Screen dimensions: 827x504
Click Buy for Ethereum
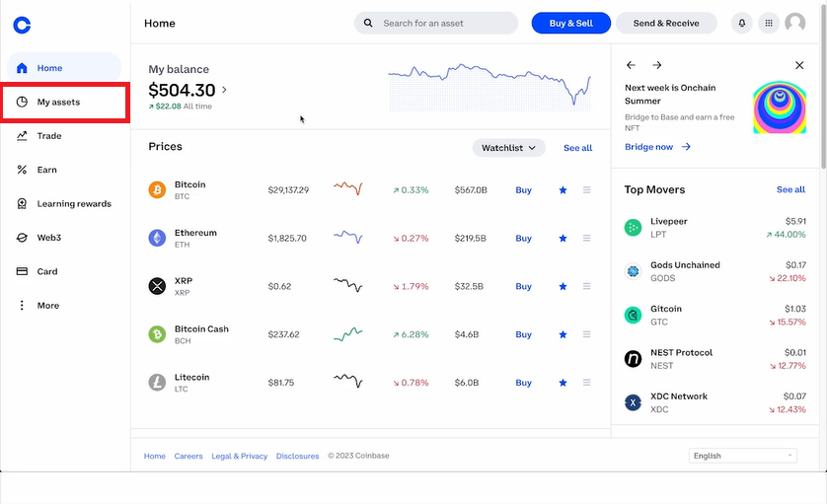523,239
